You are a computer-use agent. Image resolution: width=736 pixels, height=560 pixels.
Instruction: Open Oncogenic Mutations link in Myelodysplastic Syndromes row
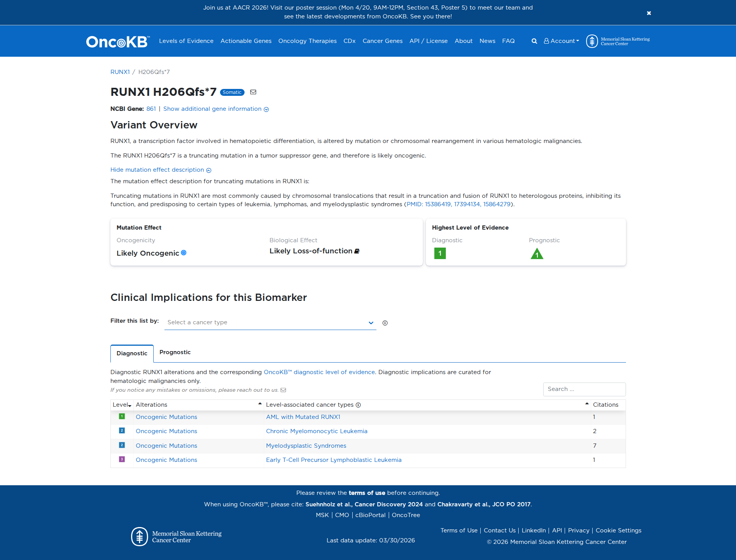point(166,446)
